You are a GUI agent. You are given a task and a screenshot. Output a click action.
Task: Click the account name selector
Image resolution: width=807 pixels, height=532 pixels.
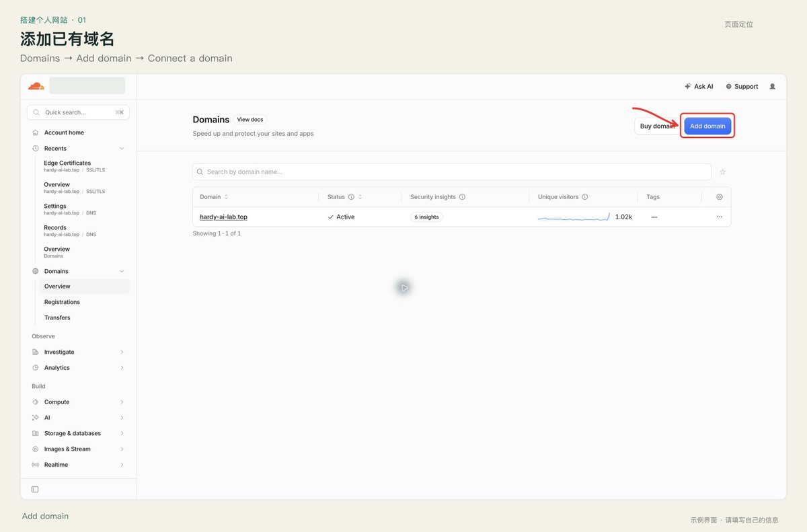87,85
